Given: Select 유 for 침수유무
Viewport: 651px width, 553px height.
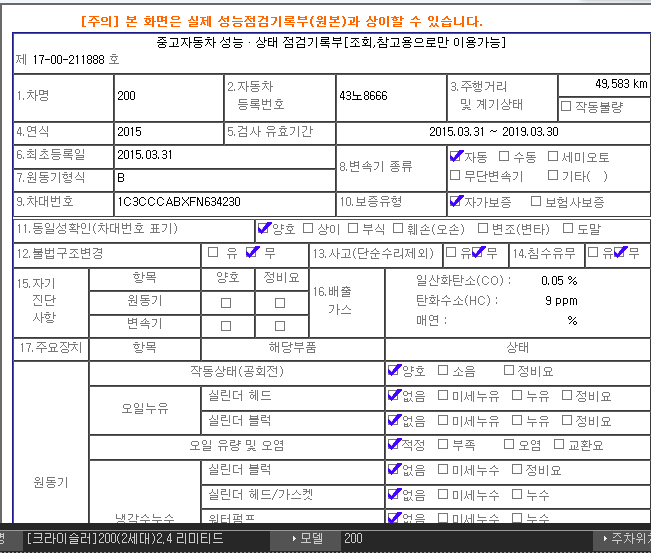Looking at the screenshot, I should (x=594, y=253).
